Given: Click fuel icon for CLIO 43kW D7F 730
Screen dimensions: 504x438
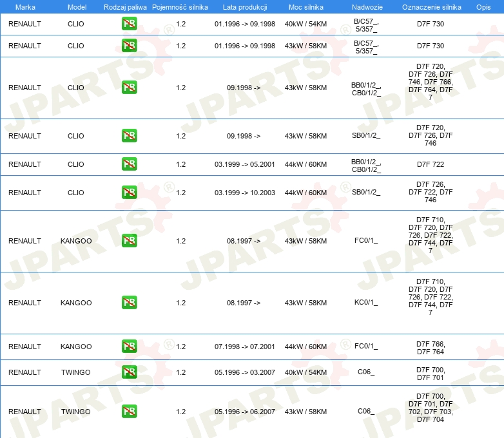Looking at the screenshot, I should [x=129, y=46].
